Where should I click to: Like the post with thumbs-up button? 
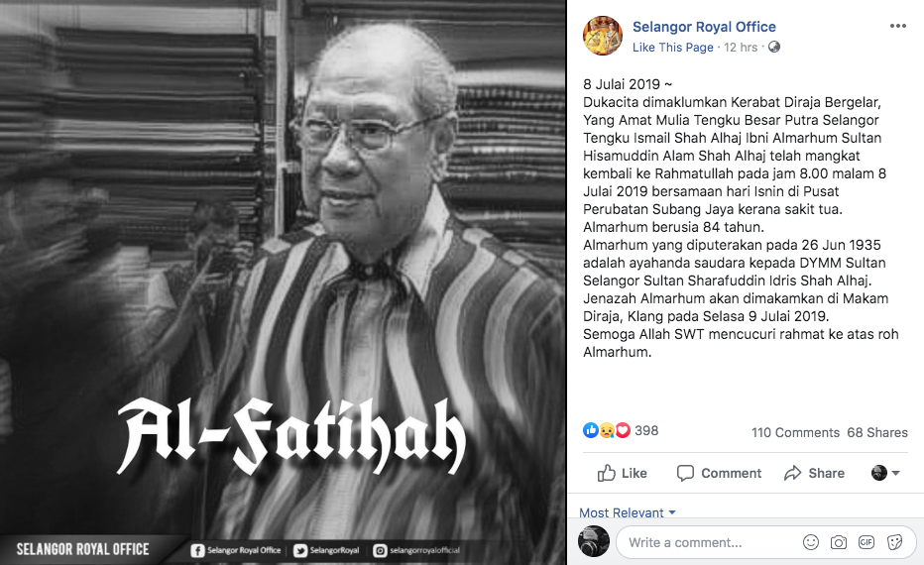623,473
